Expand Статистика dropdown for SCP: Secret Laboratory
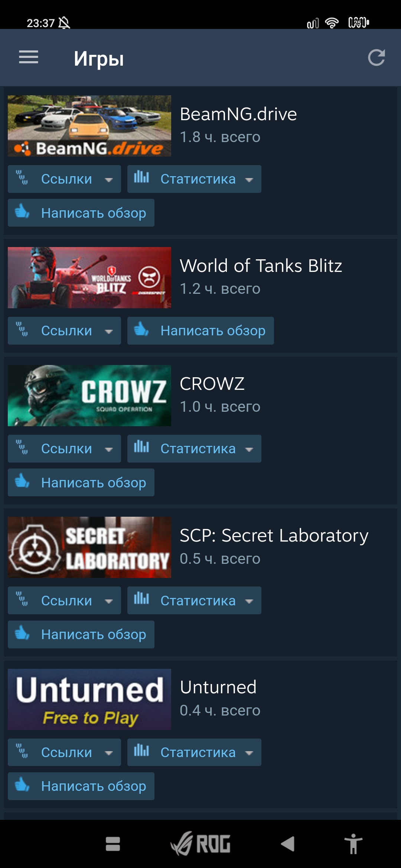This screenshot has width=401, height=868. point(194,600)
